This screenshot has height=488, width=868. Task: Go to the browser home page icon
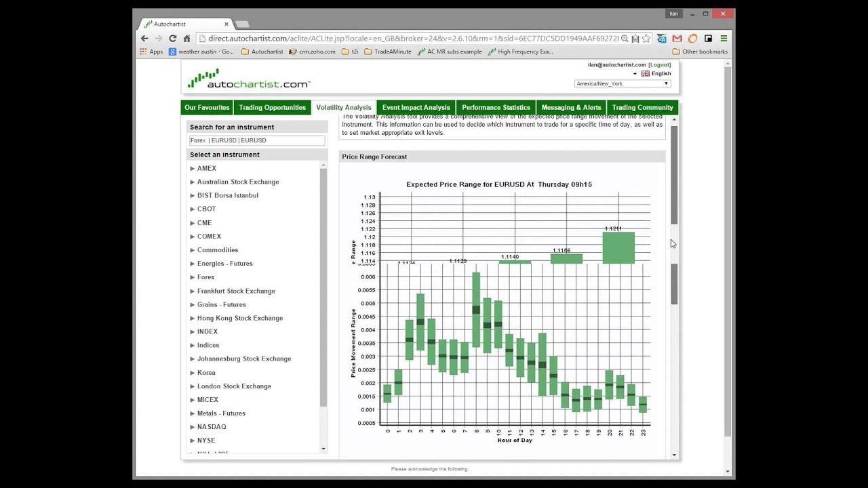point(186,39)
